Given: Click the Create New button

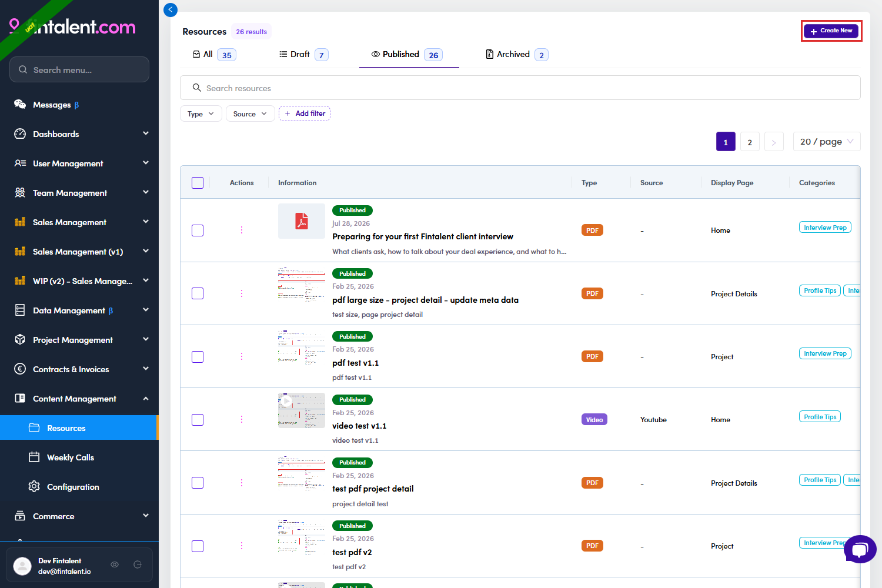Looking at the screenshot, I should tap(831, 31).
